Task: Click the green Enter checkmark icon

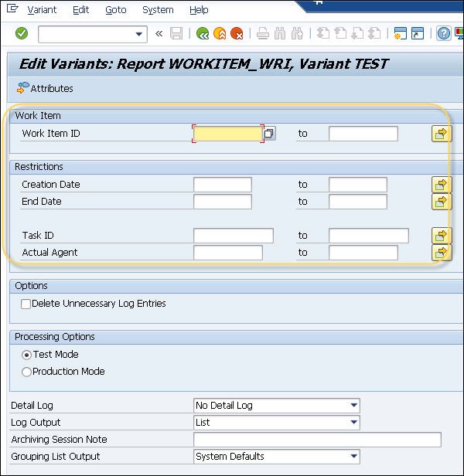Action: (22, 33)
